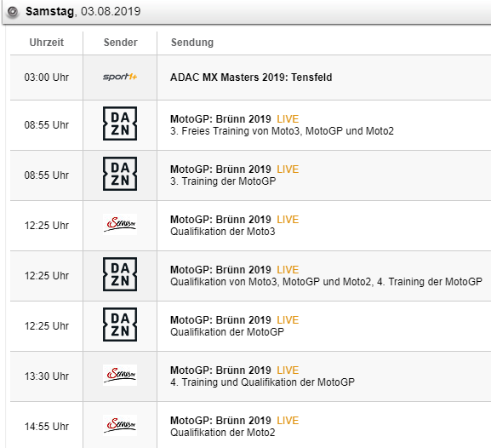Click ServusTV logo for Qualifikation der Moto2
Screen dimensions: 491x448
pyautogui.click(x=120, y=425)
